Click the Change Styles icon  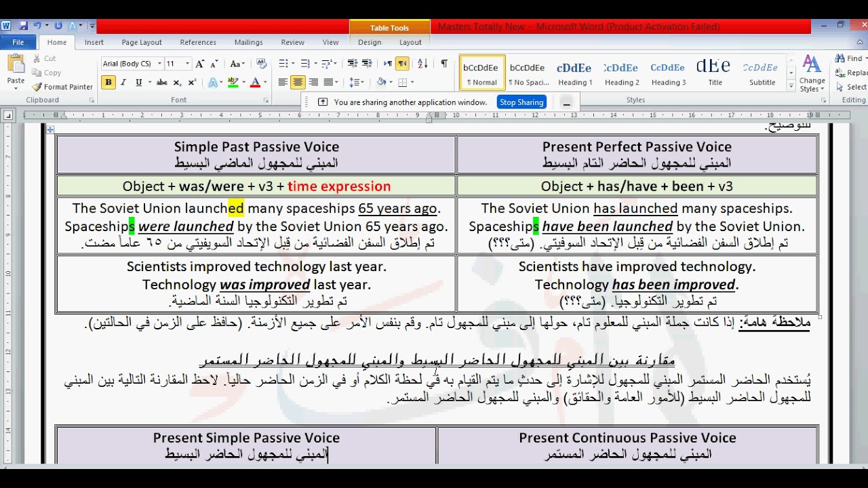point(812,74)
